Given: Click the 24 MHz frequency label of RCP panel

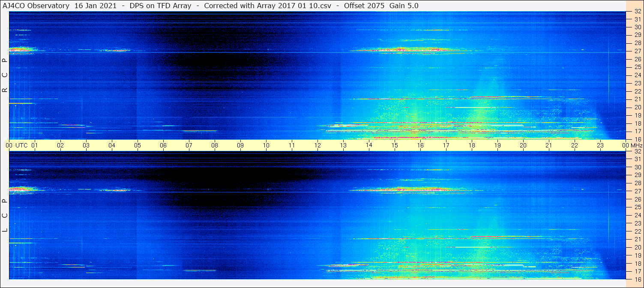Looking at the screenshot, I should [x=637, y=75].
